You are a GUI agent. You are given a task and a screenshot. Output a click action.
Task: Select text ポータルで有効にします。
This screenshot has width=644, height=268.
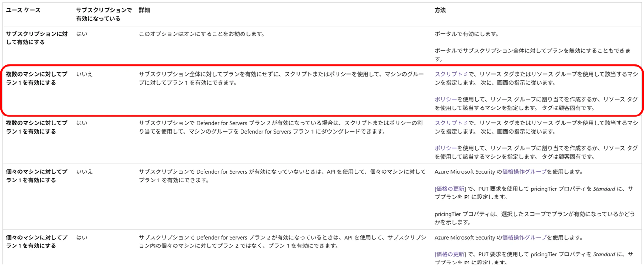click(x=467, y=34)
